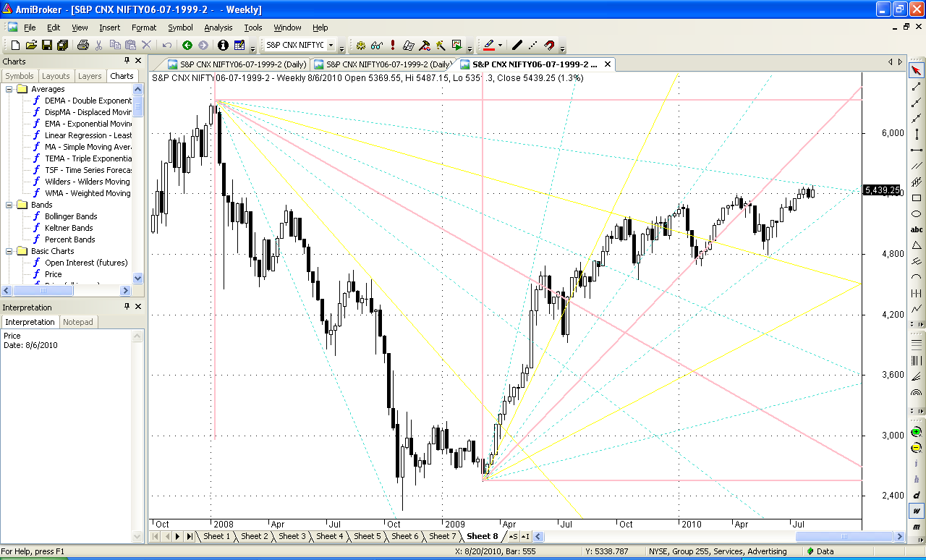Collapse the Basic Charts tree folder

[10, 251]
